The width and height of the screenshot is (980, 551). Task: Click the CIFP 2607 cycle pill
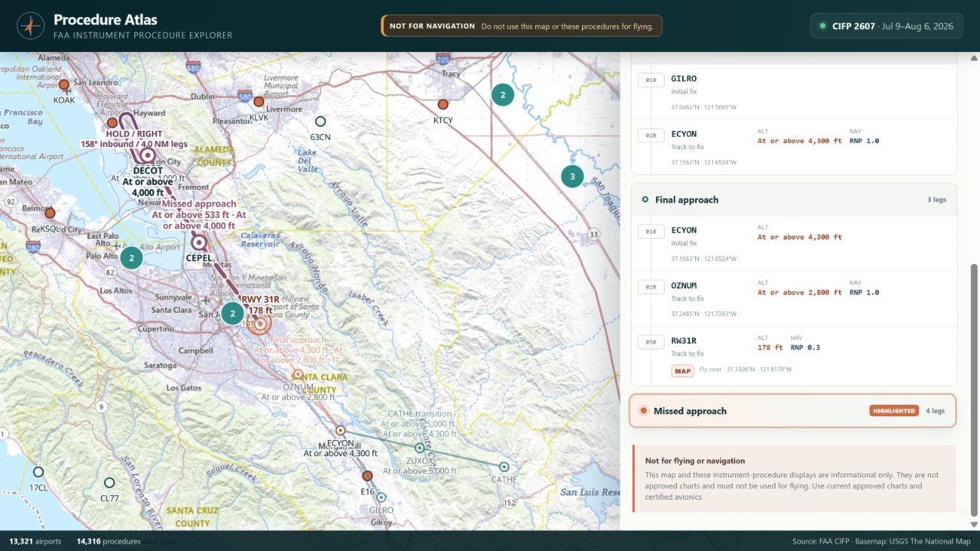pyautogui.click(x=887, y=26)
